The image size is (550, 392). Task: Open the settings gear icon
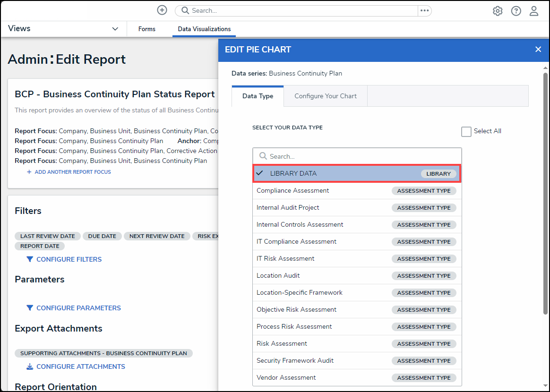click(498, 11)
